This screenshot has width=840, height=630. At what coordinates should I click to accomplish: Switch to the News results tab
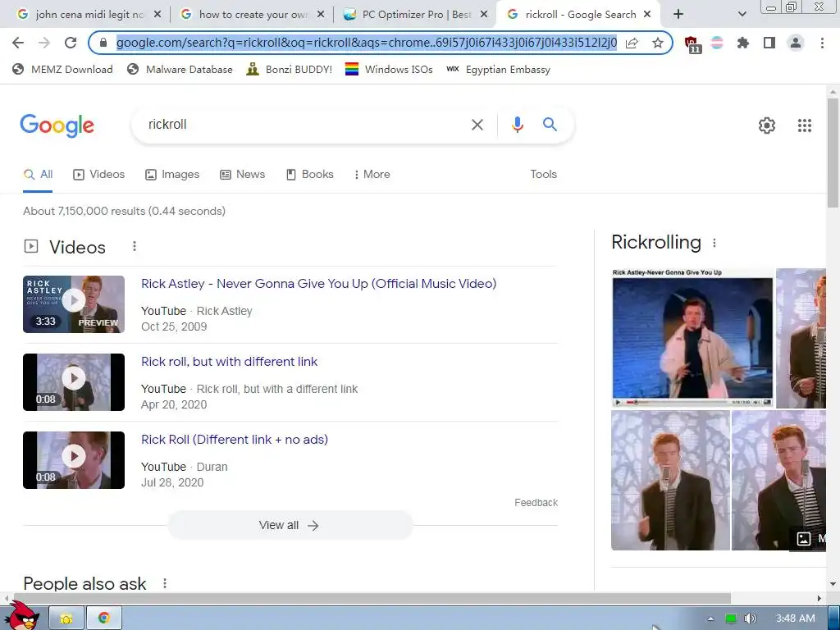click(243, 174)
